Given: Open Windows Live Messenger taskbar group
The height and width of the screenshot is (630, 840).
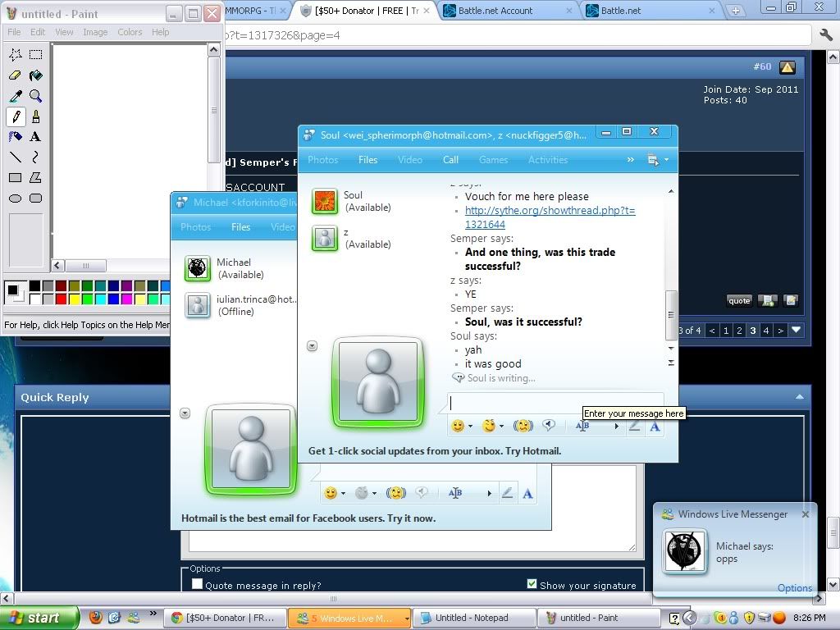Looking at the screenshot, I should click(x=349, y=618).
